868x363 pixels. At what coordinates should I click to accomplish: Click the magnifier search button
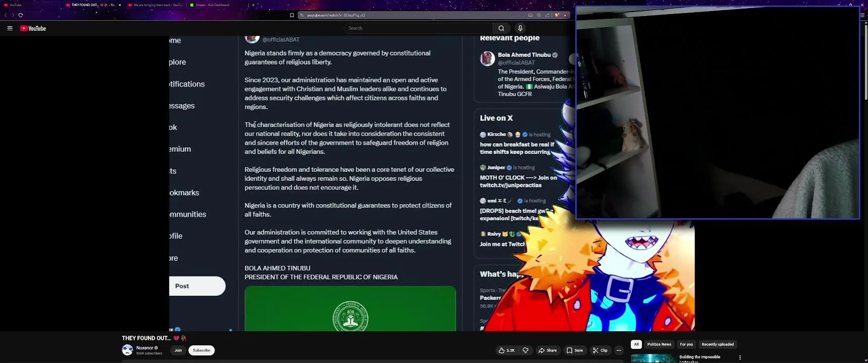coord(501,28)
